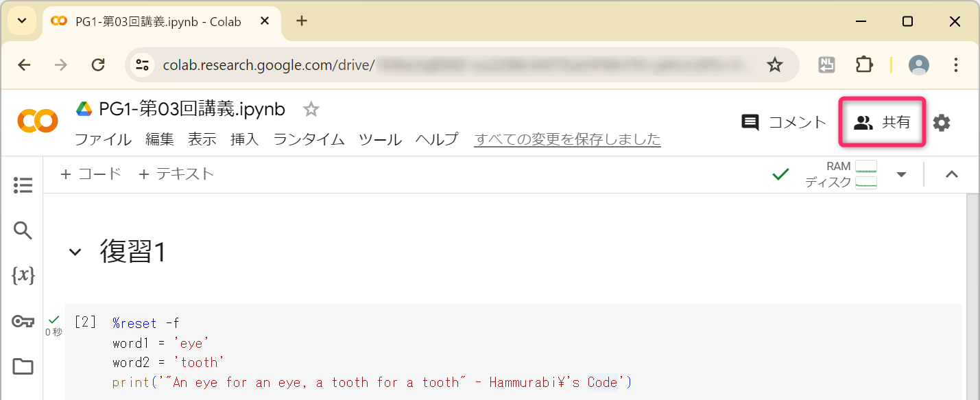Open the settings gear icon
The width and height of the screenshot is (980, 400).
[942, 123]
